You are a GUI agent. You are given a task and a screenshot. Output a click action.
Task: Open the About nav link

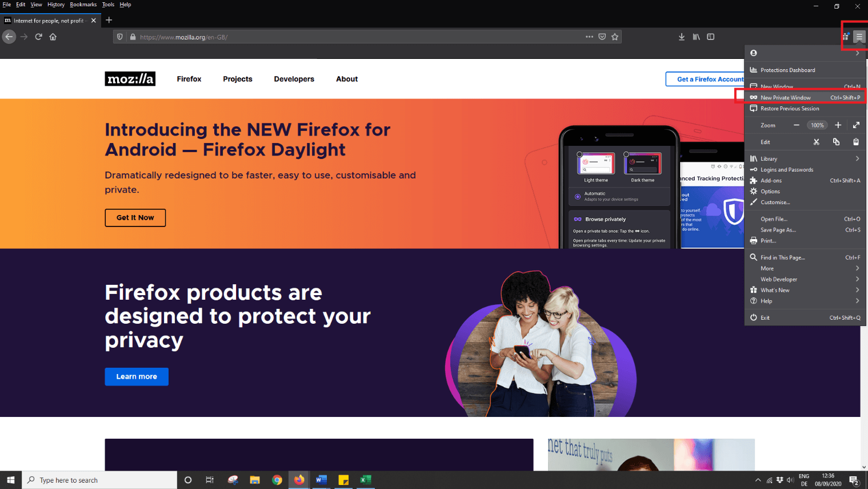coord(347,79)
